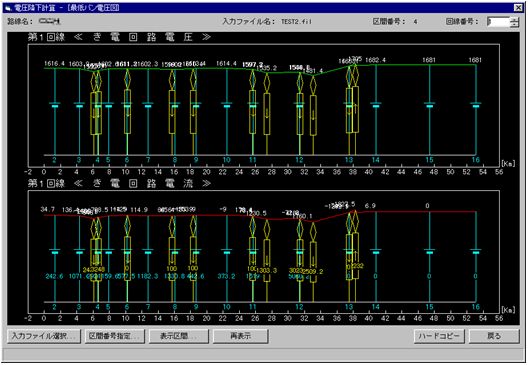Click voltage value 1682.4 at station 14
529x365 pixels.
(375, 60)
